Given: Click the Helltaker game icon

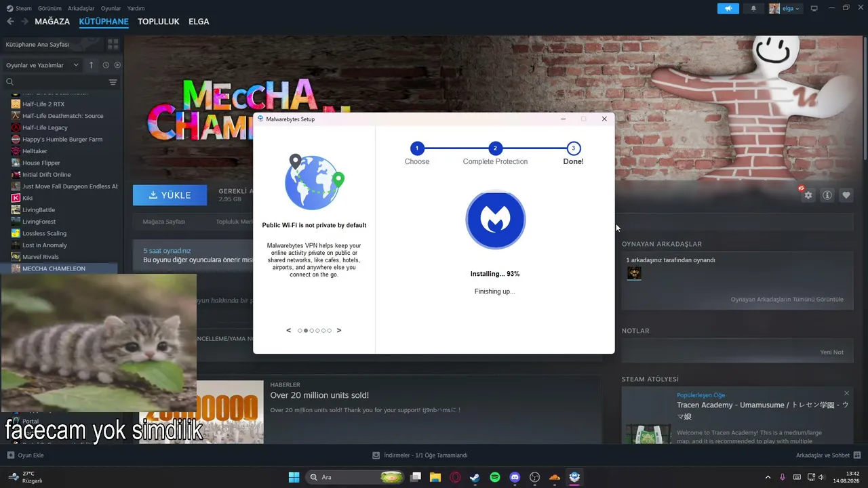Looking at the screenshot, I should point(16,151).
